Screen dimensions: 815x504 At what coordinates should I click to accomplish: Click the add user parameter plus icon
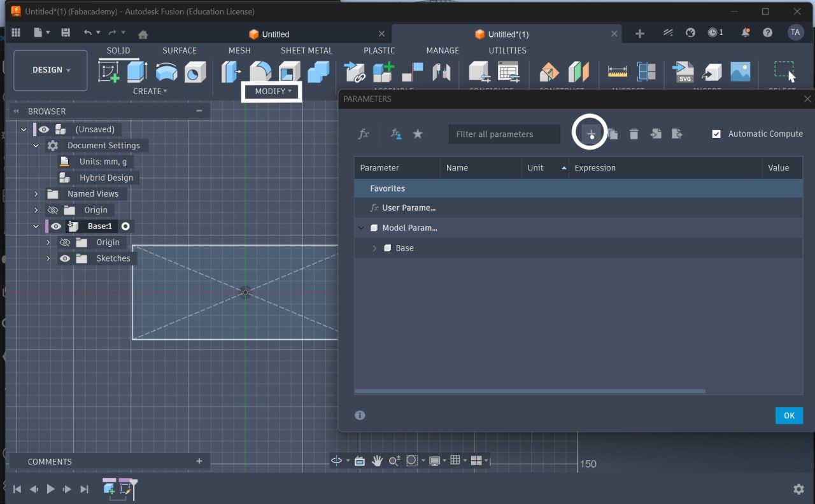click(x=591, y=134)
